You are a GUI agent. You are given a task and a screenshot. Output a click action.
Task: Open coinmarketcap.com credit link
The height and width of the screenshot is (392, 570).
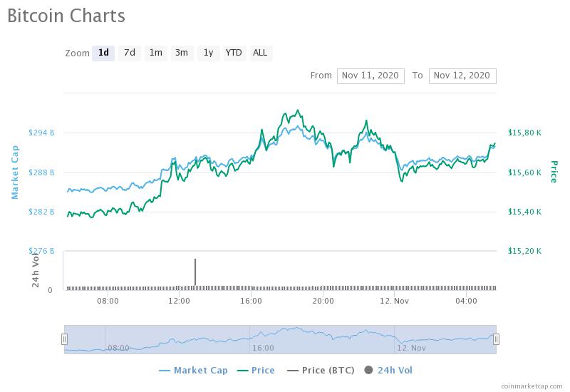click(532, 386)
